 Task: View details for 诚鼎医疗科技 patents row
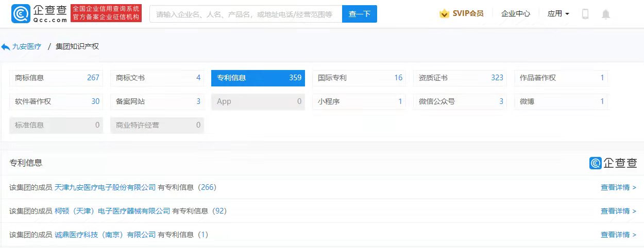[x=618, y=235]
